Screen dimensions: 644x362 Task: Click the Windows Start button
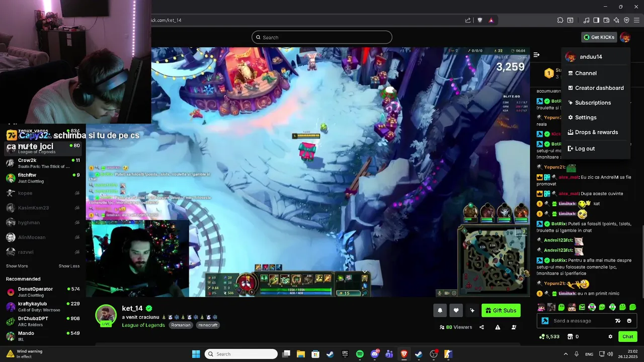tap(196, 354)
